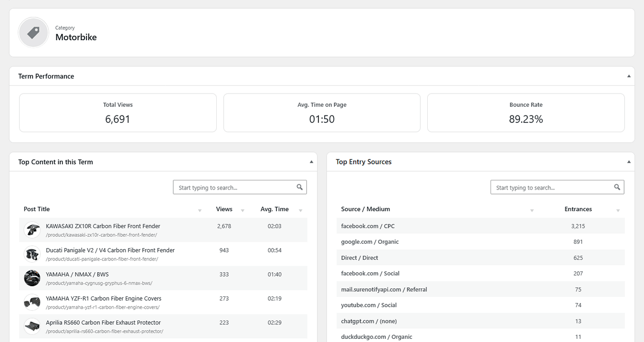Click the facebook.com / Social source row

pyautogui.click(x=481, y=273)
